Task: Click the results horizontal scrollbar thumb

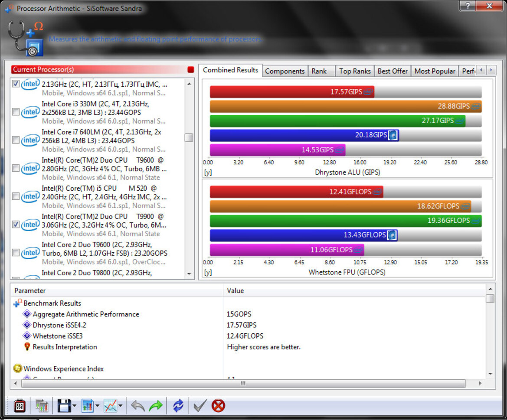Action: (x=243, y=384)
